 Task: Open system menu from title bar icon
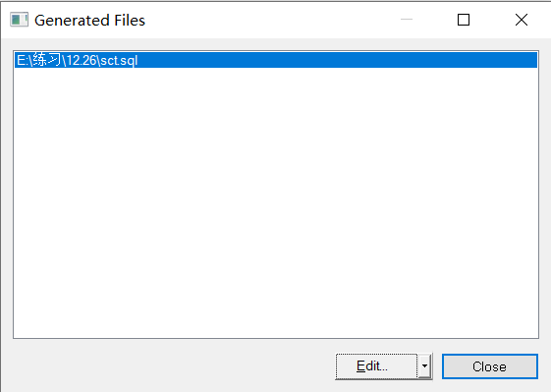click(x=19, y=20)
